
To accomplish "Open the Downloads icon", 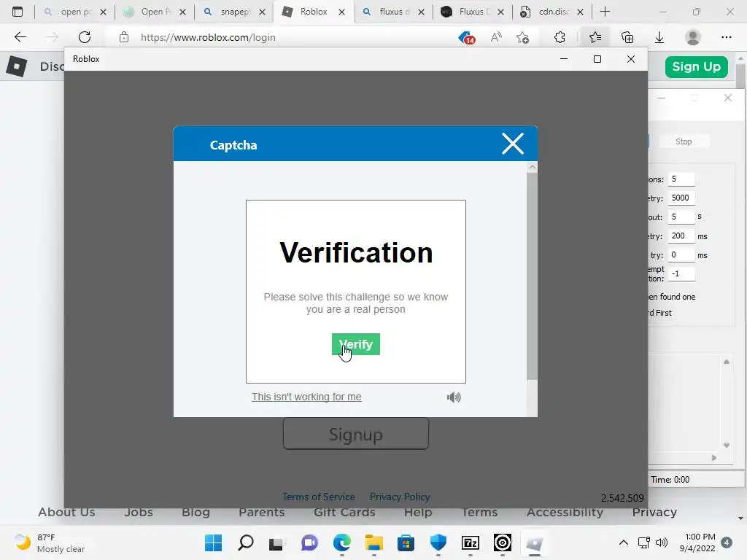I will tap(659, 37).
